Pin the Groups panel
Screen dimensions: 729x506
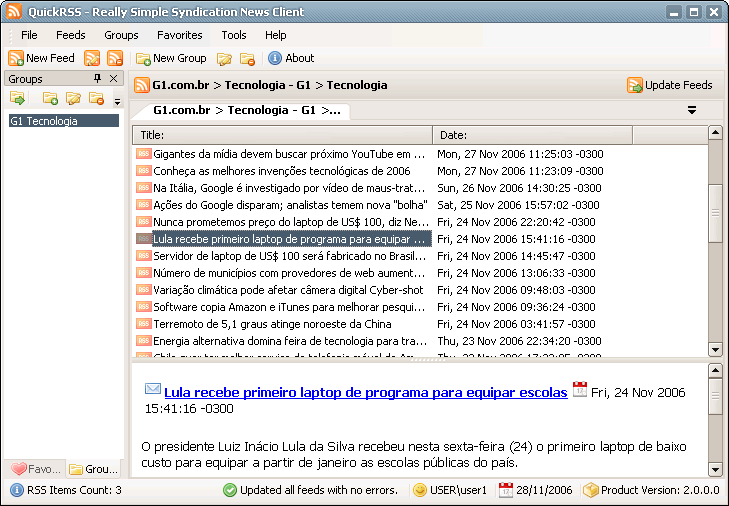point(98,79)
